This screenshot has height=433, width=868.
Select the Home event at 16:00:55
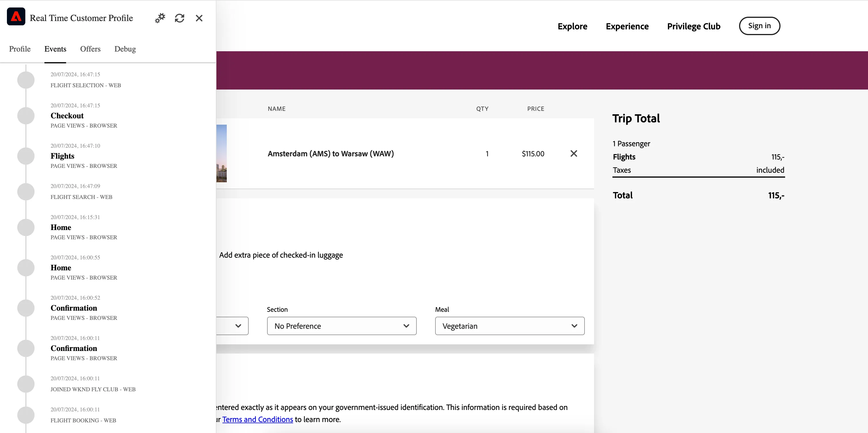click(x=84, y=267)
